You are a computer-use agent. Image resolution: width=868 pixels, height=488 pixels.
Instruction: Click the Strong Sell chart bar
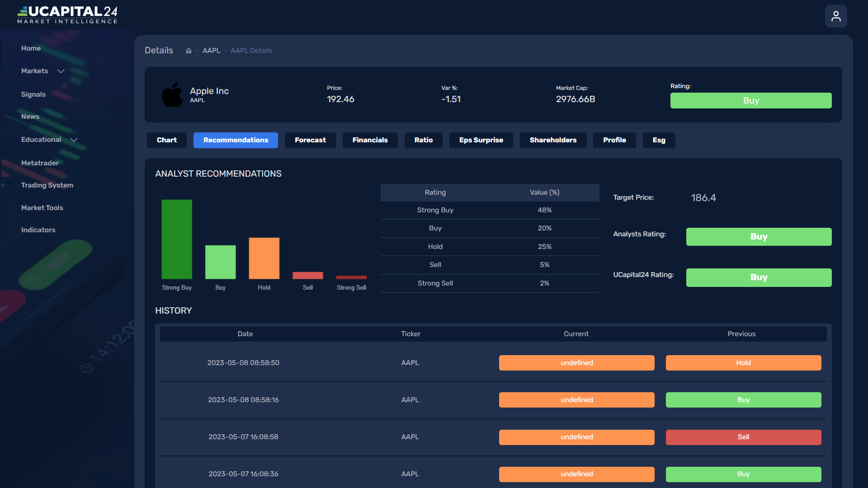352,277
